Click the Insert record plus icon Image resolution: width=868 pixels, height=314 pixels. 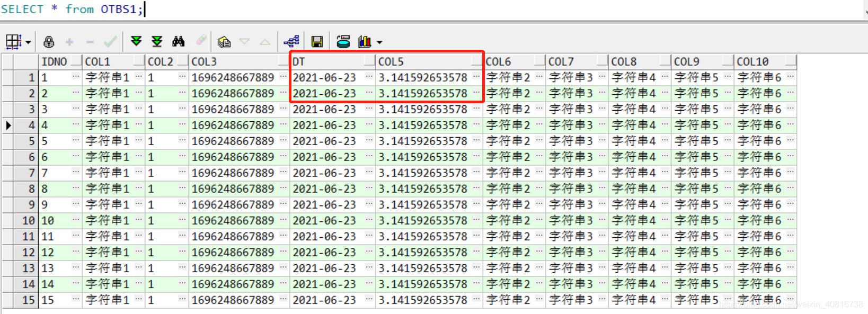(x=69, y=42)
